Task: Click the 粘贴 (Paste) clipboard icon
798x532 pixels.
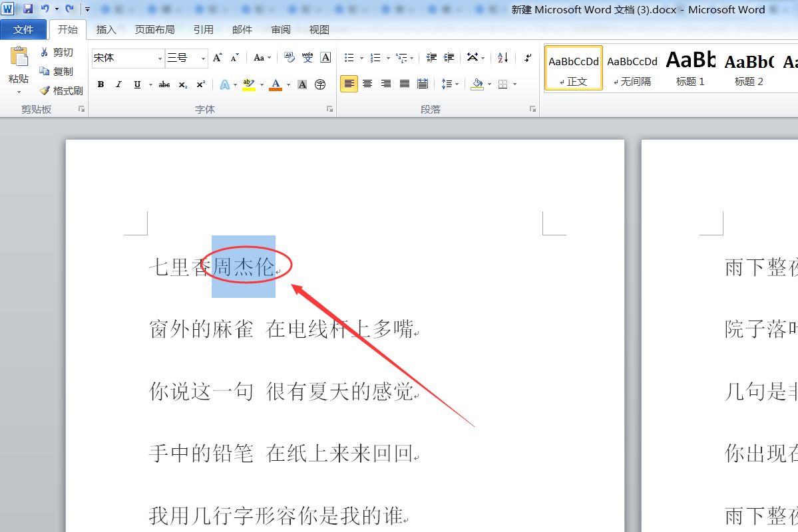Action: point(19,57)
